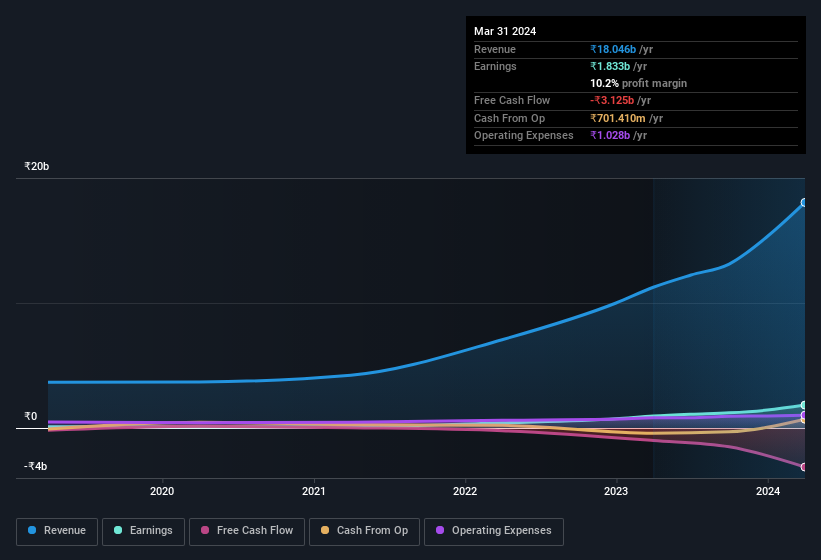Click the Cash From Op row label in tooltip

click(x=509, y=118)
